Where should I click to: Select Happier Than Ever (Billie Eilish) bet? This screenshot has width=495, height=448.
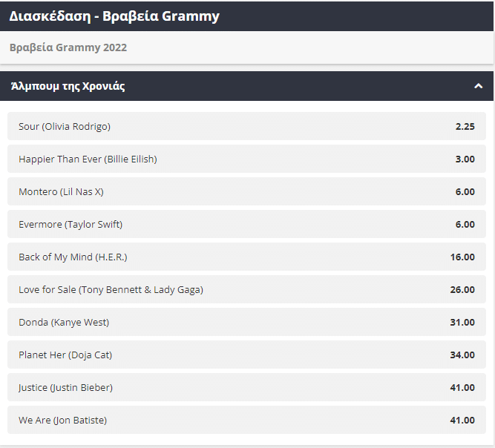coord(246,159)
